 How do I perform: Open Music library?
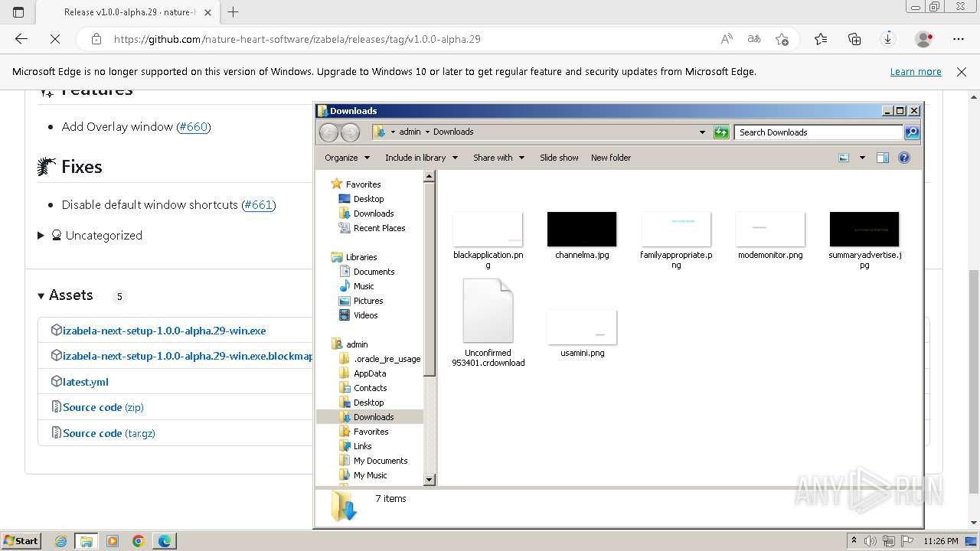364,286
